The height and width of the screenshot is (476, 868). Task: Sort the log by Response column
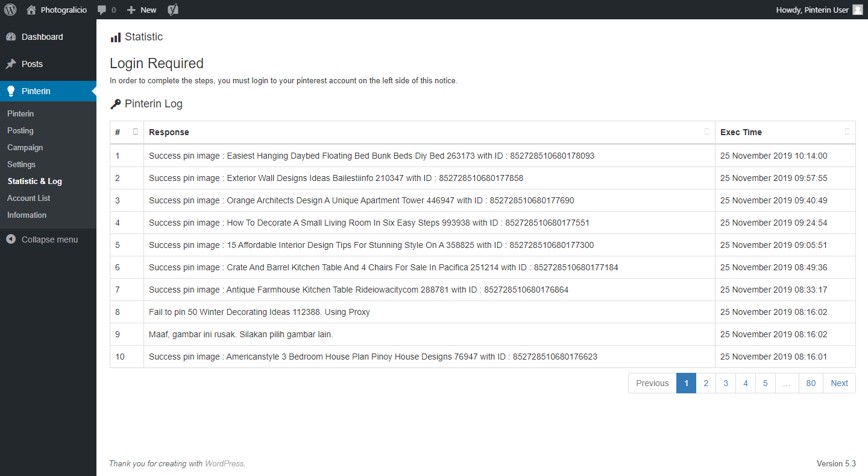[x=429, y=132]
